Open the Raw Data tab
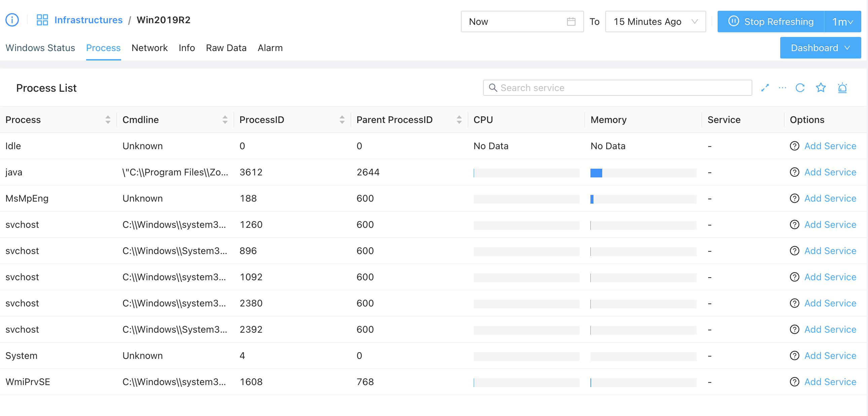Viewport: 868px width, 416px height. pos(226,48)
